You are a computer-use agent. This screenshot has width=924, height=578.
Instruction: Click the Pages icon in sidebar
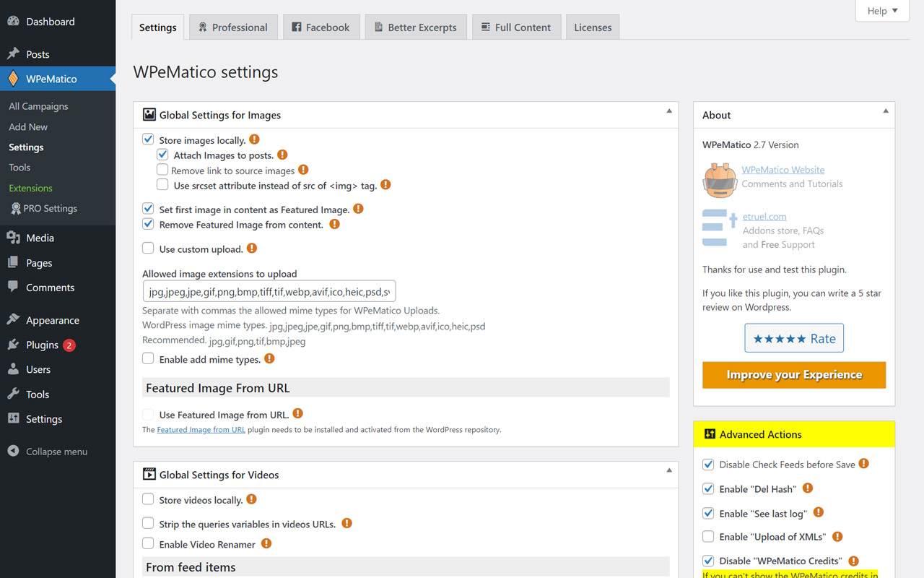pos(13,263)
